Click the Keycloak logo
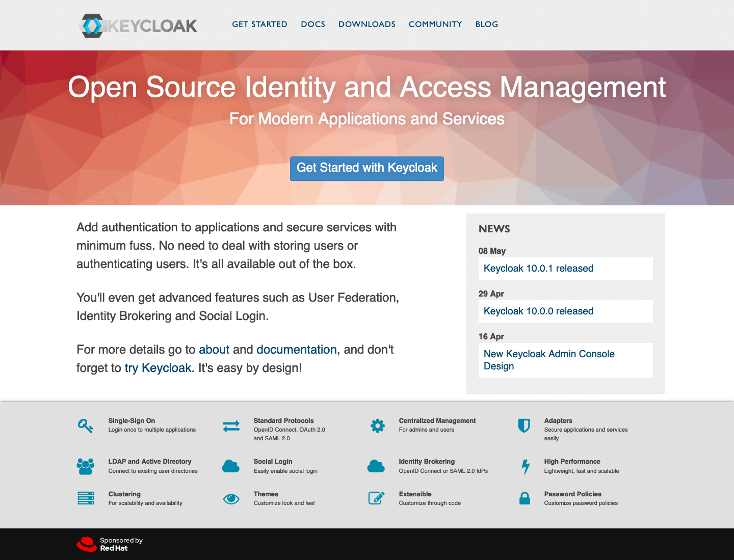The image size is (734, 560). point(138,25)
